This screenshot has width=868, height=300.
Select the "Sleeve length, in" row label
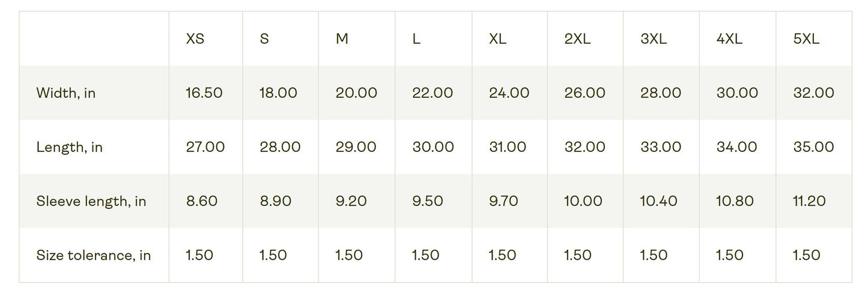pyautogui.click(x=91, y=201)
